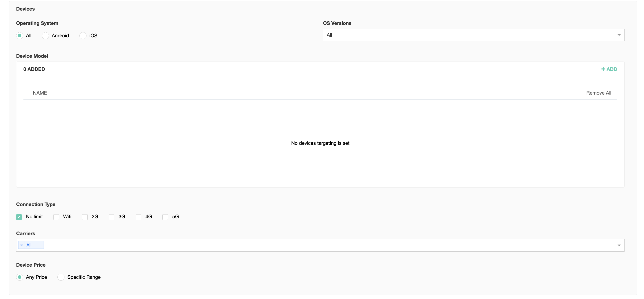Select the All operating system radio
The image size is (644, 299).
click(20, 36)
